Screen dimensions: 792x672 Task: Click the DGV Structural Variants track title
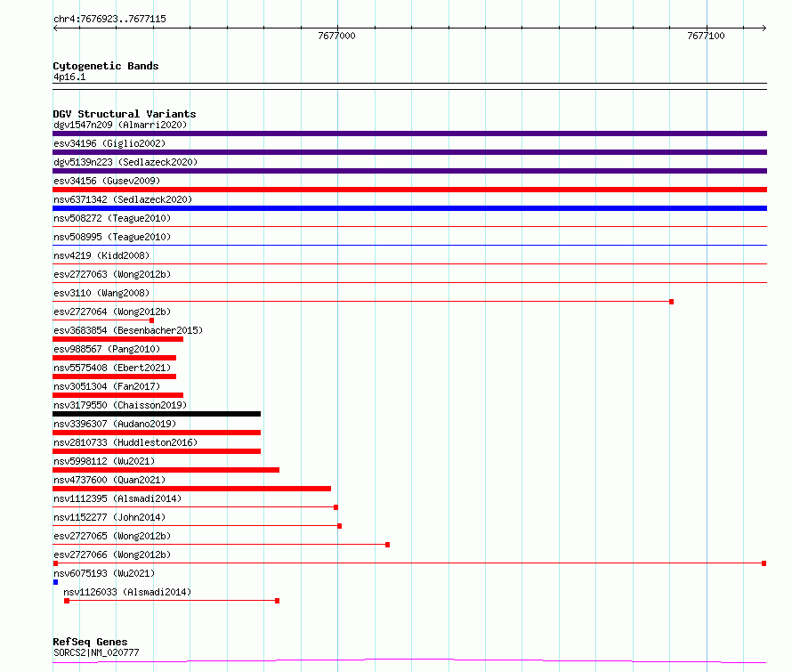(125, 114)
